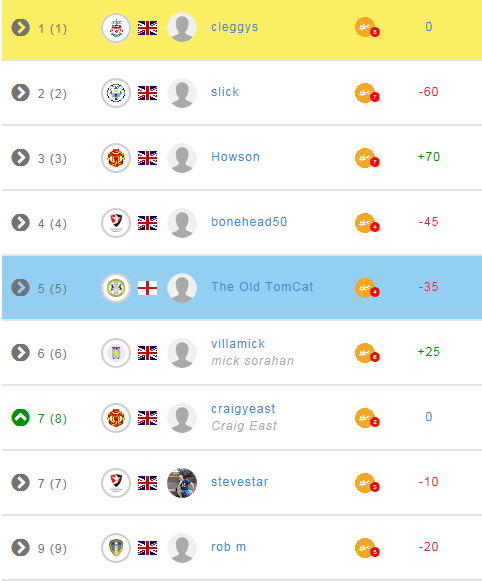The height and width of the screenshot is (581, 482).
Task: Open The Old TomCat profile link
Action: [262, 287]
